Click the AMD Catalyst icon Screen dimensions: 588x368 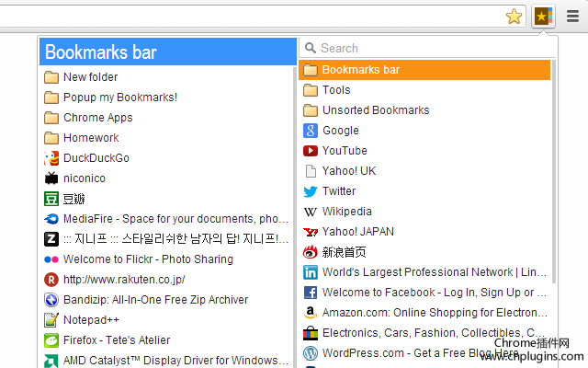point(51,361)
